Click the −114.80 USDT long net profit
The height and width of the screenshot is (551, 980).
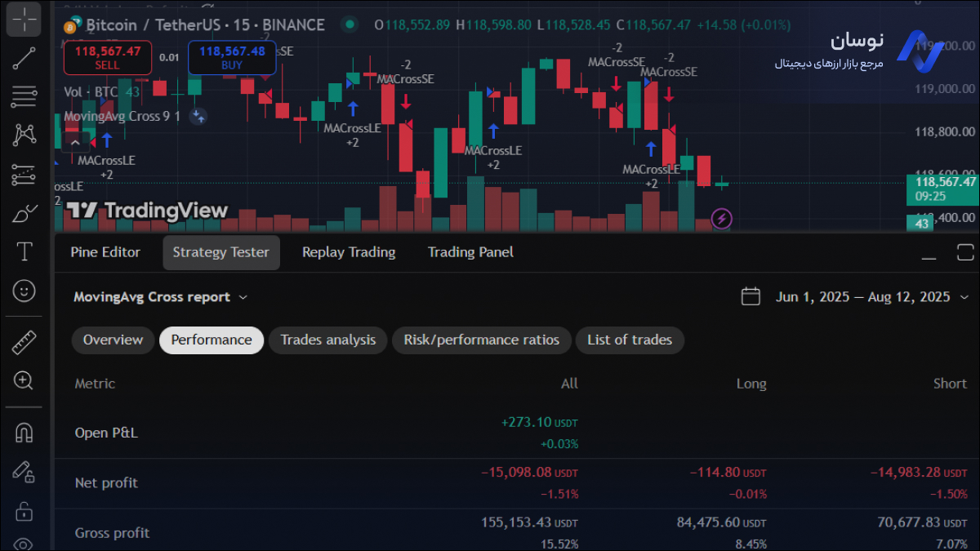pos(728,473)
